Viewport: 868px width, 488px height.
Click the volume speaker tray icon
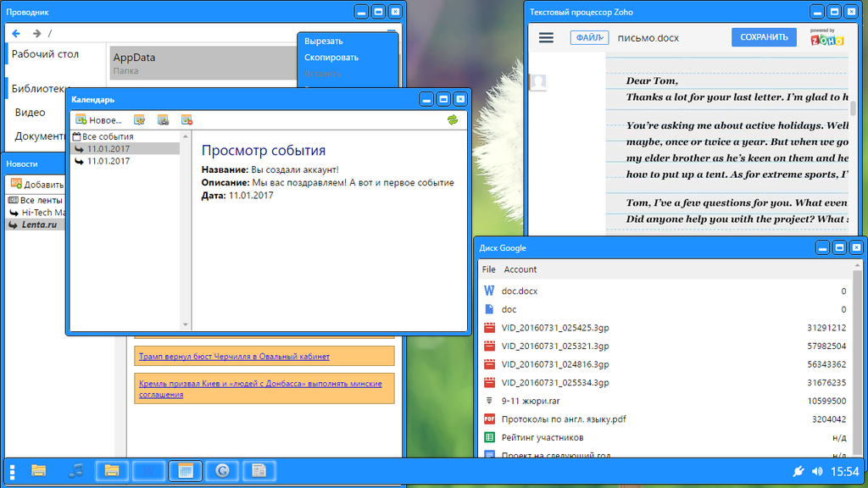(817, 471)
